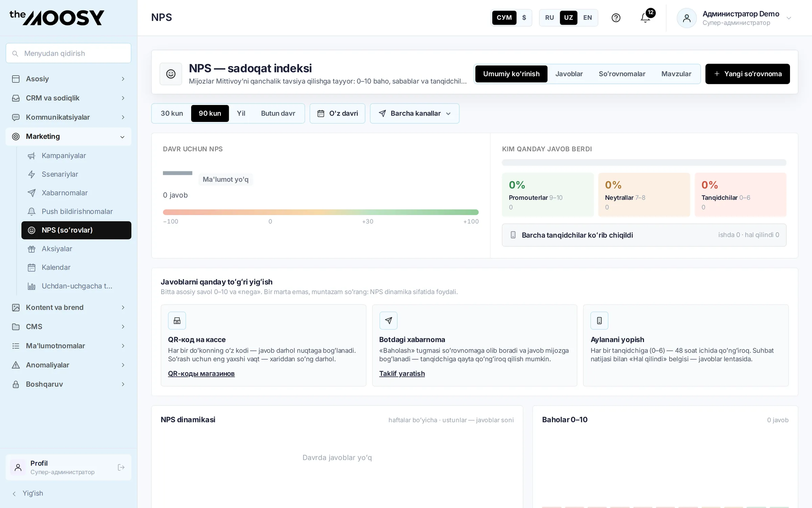Click the QR-код на кассе store icon
812x508 pixels.
(177, 320)
